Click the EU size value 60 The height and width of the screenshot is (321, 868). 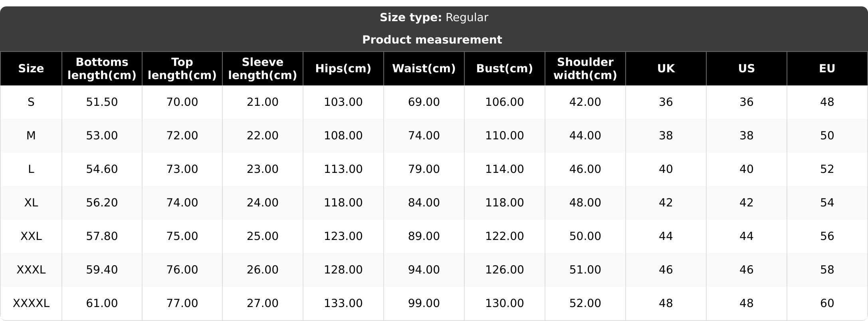click(827, 303)
